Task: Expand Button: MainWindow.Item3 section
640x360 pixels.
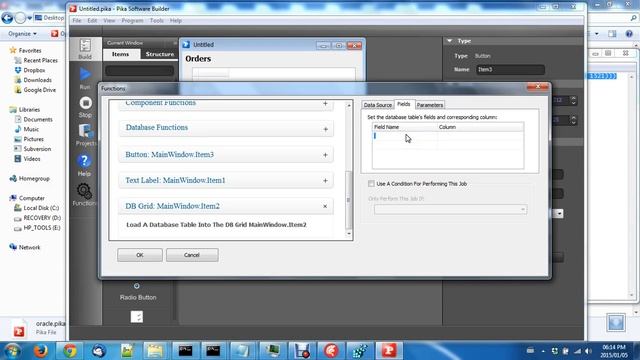Action: click(x=325, y=155)
